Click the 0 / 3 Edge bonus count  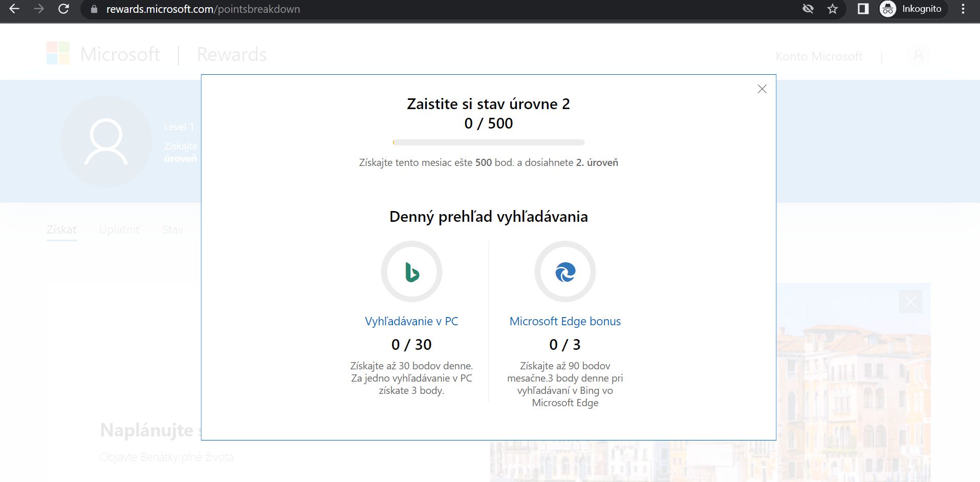click(565, 345)
